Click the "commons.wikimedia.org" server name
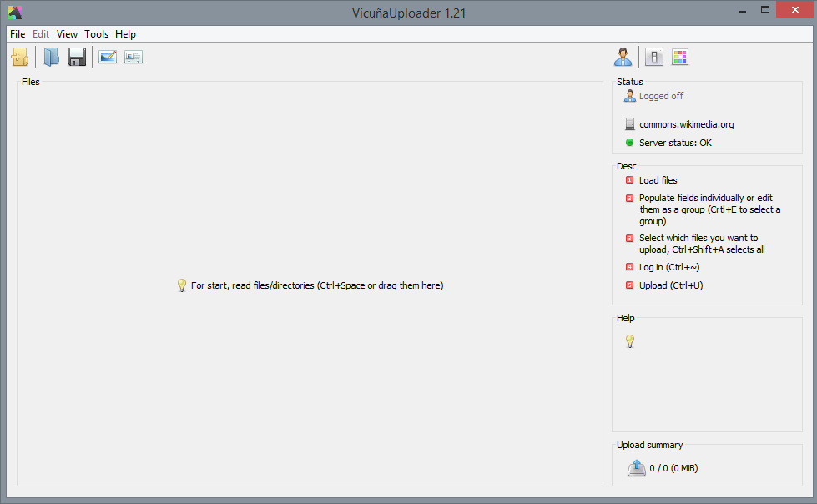 [x=687, y=124]
